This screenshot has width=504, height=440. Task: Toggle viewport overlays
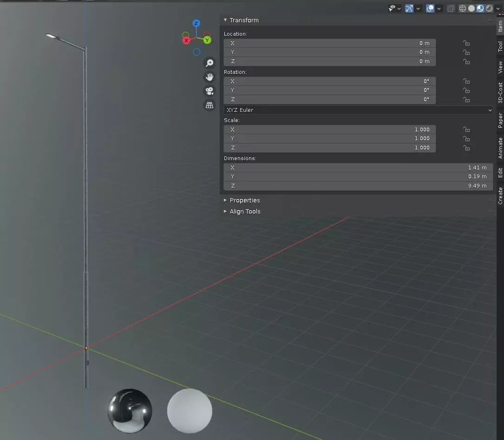click(x=430, y=9)
